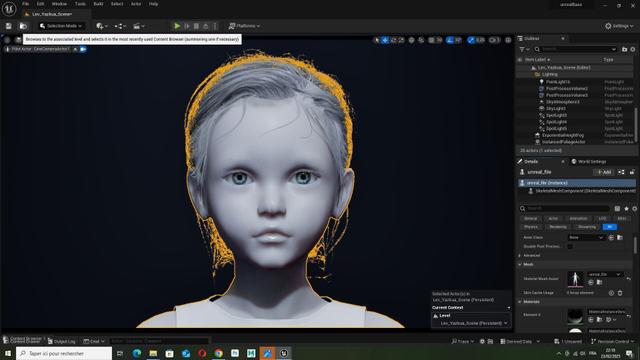Click the Add component button in Details
This screenshot has height=360, width=640.
[x=604, y=172]
